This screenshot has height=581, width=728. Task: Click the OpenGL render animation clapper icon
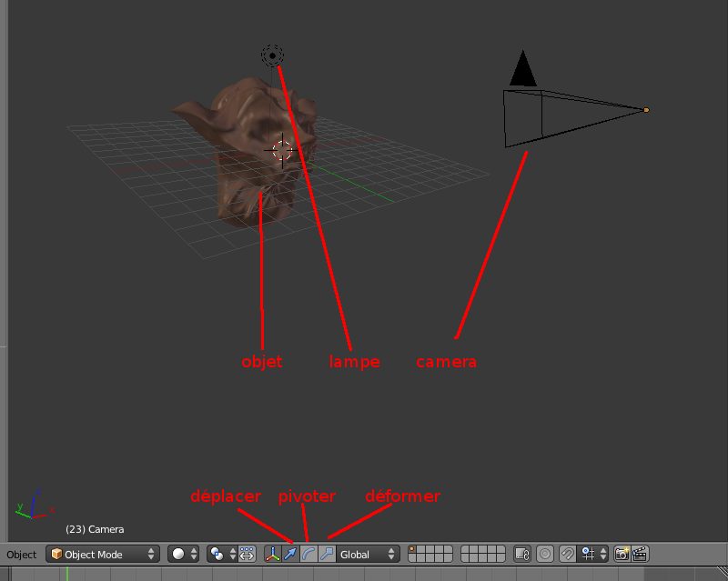coord(640,554)
